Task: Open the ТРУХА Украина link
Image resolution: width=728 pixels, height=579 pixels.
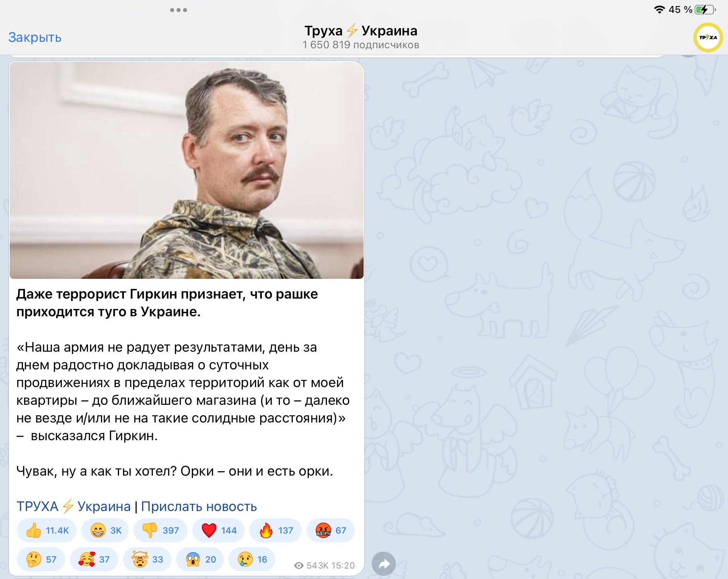Action: click(x=73, y=506)
